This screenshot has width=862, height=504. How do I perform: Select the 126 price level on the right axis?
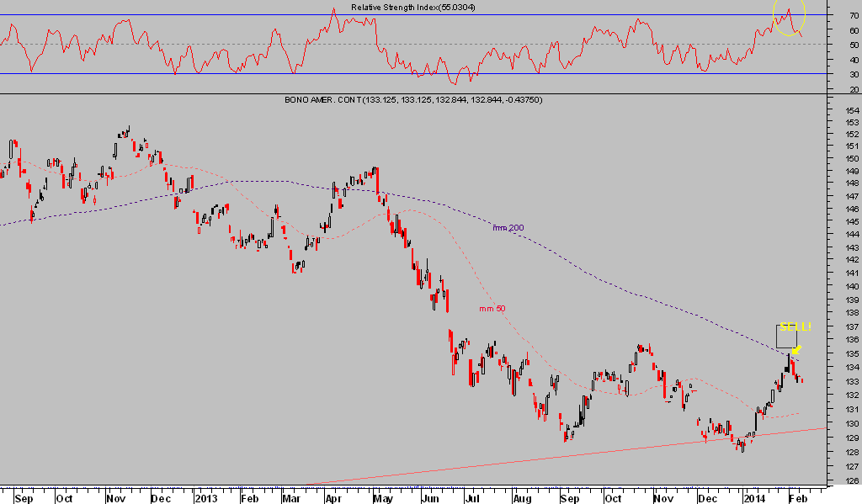pyautogui.click(x=851, y=481)
